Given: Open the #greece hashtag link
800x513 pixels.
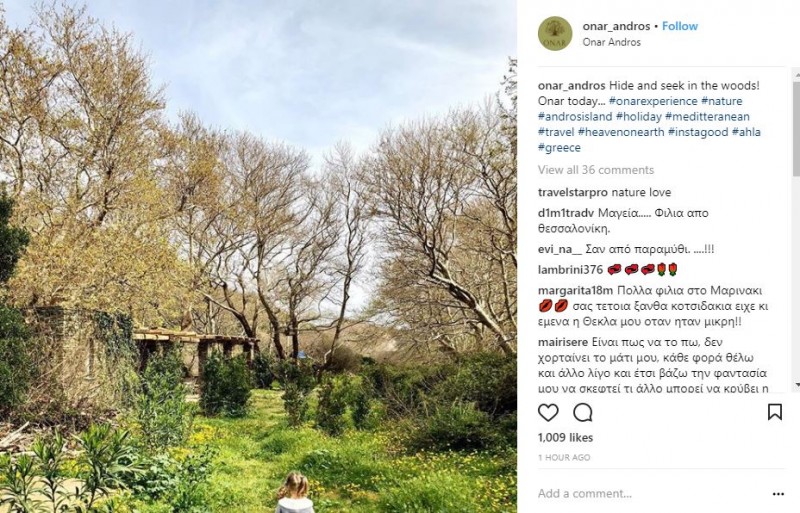Looking at the screenshot, I should point(559,148).
